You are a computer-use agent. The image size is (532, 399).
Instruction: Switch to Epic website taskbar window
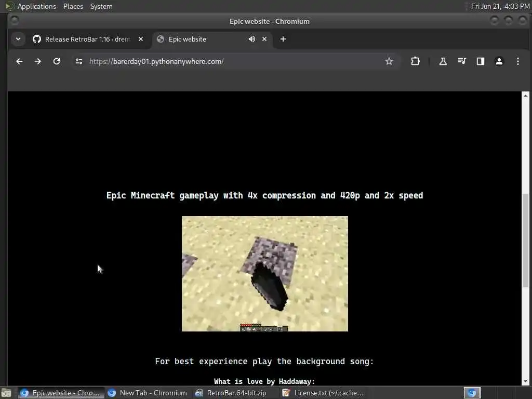[61, 393]
